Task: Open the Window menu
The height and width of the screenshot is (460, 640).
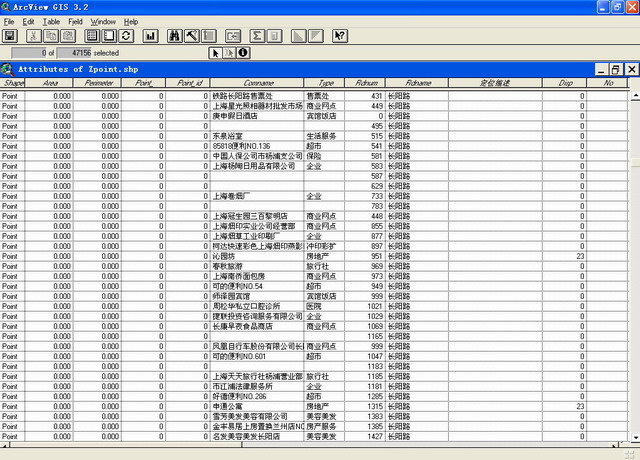Action: tap(103, 22)
